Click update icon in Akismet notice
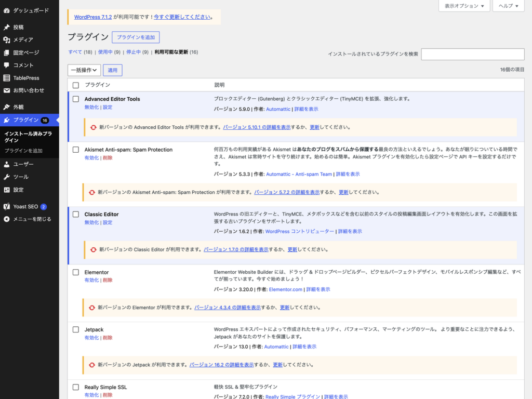This screenshot has height=399, width=532. (x=92, y=192)
